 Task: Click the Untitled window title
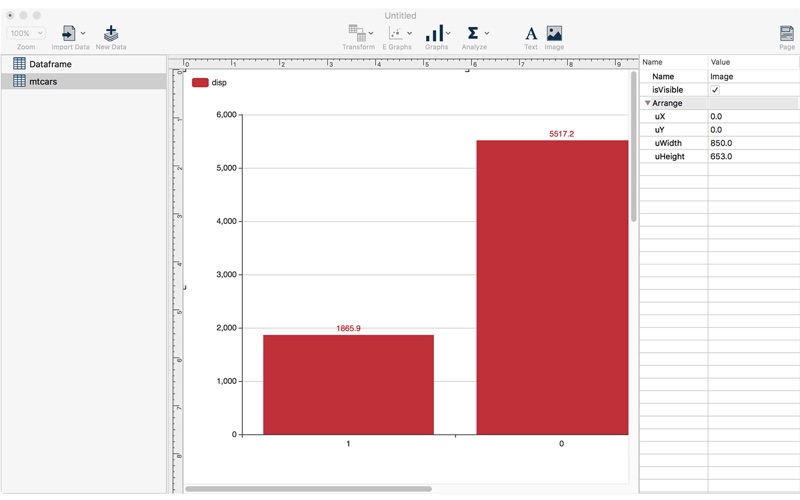pyautogui.click(x=400, y=16)
